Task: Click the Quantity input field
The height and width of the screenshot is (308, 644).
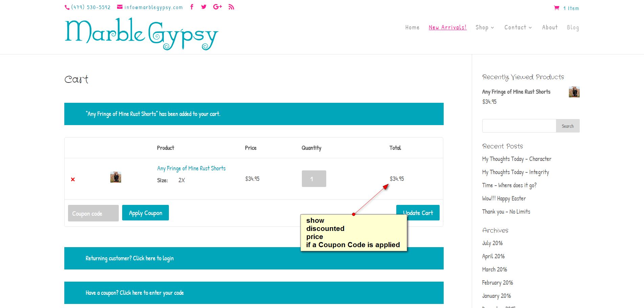Action: 314,179
